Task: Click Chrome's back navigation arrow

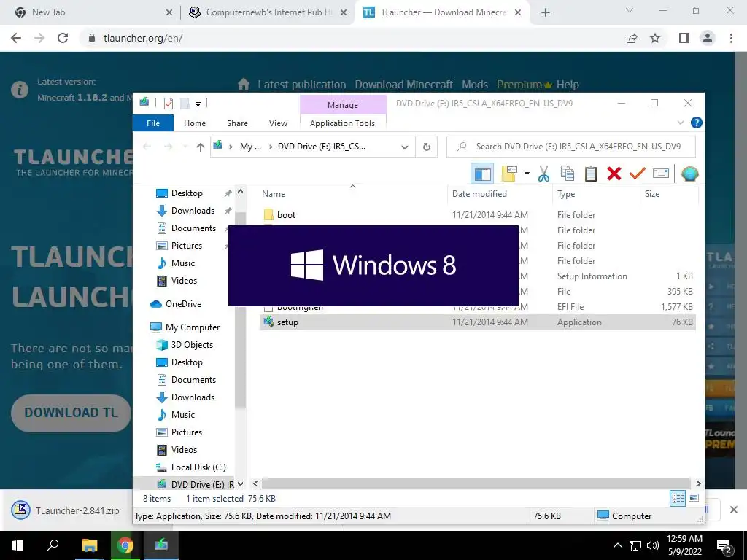Action: click(x=16, y=38)
